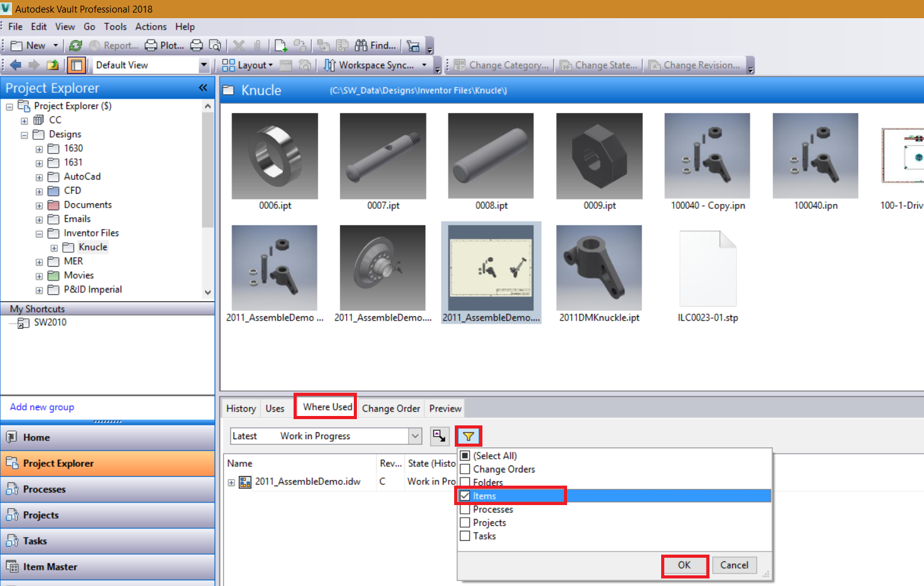The height and width of the screenshot is (586, 924).
Task: Switch to the Change Order tab
Action: tap(391, 408)
